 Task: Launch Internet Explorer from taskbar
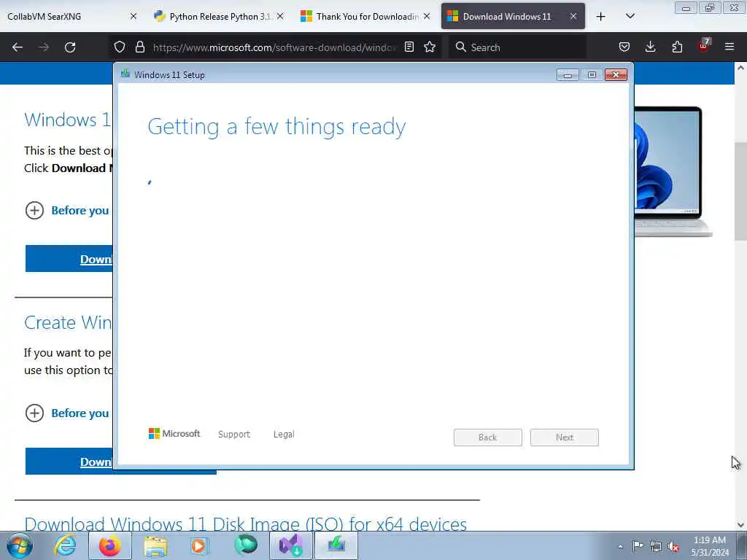[x=65, y=545]
